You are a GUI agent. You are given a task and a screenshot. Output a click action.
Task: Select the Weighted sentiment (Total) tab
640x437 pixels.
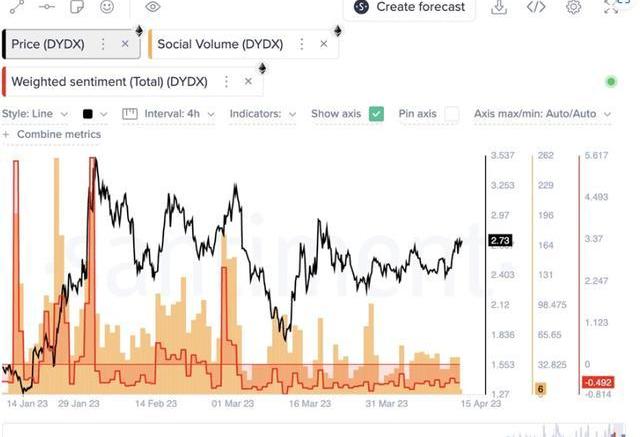pos(109,81)
